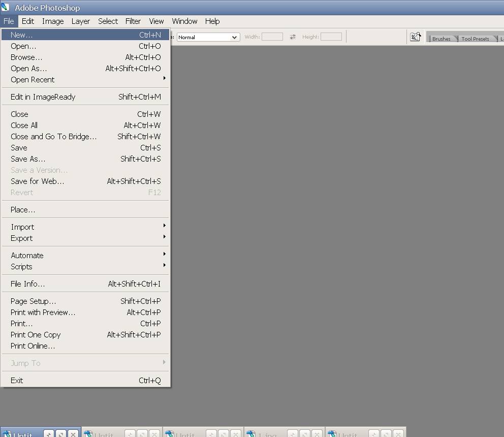Choose Print with Preview...
Screen dimensions: 504x437
click(x=85, y=313)
